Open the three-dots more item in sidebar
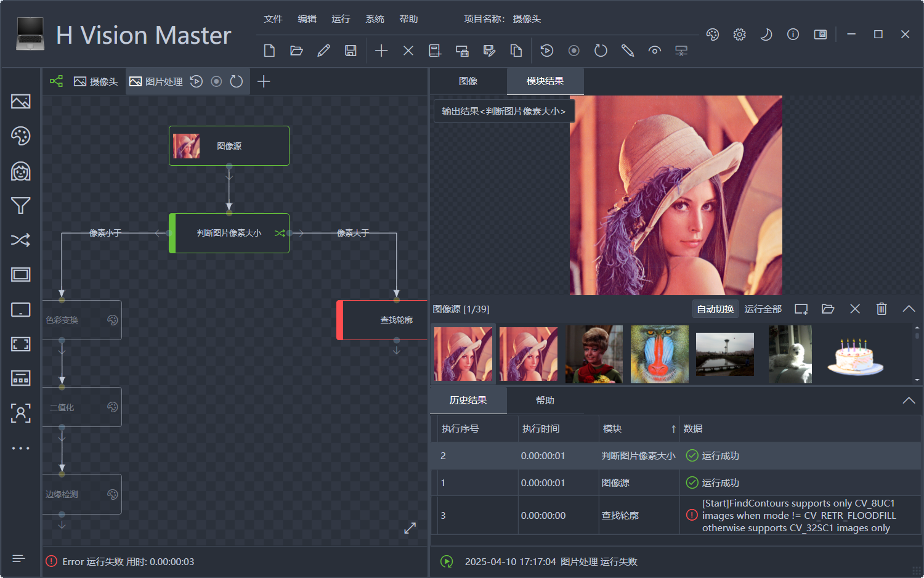924x578 pixels. click(21, 448)
